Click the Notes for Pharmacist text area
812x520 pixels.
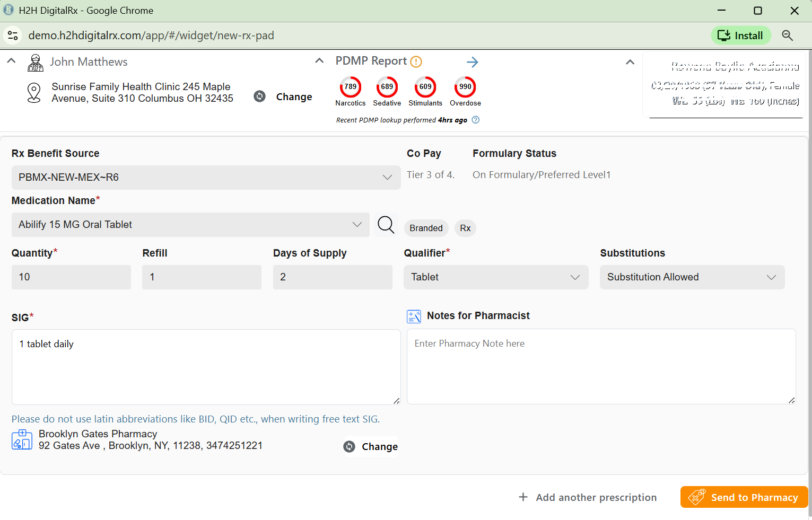601,366
